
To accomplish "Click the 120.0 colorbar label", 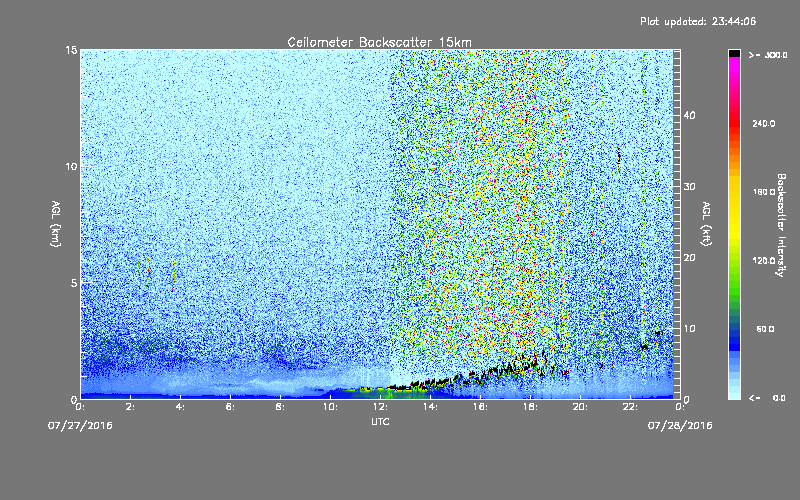I will coord(764,261).
